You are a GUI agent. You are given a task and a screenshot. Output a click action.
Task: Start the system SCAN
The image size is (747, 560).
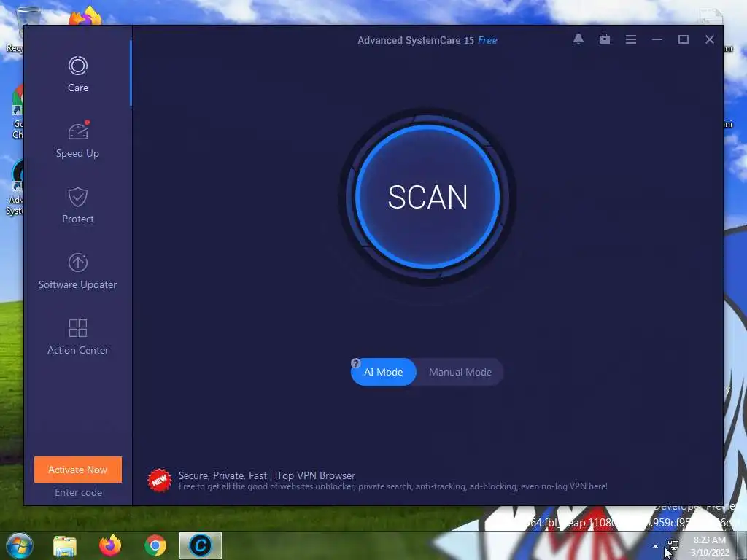[427, 197]
